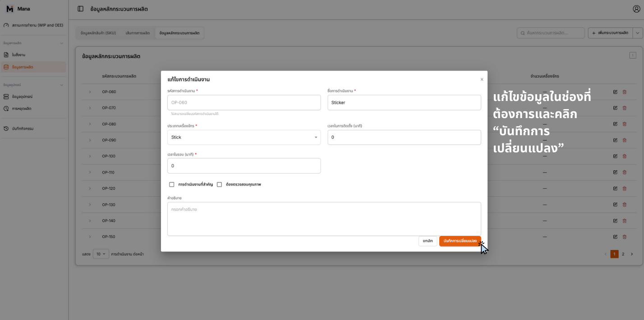Enable ต้องตรวจสอบคุณภาพ checkbox
644x320 pixels.
coord(219,184)
